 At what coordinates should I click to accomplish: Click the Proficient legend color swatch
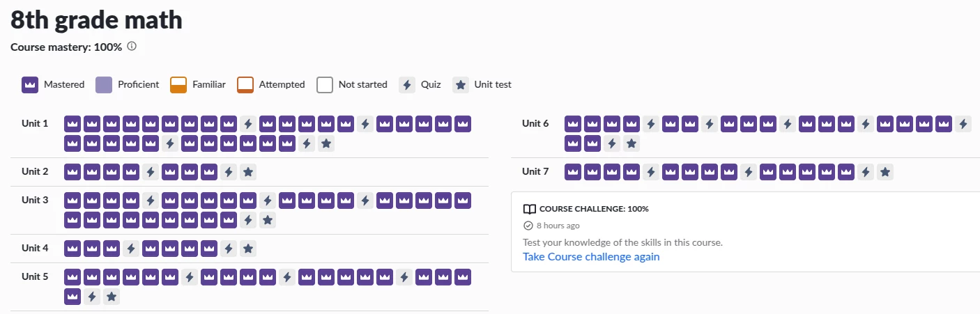point(103,85)
